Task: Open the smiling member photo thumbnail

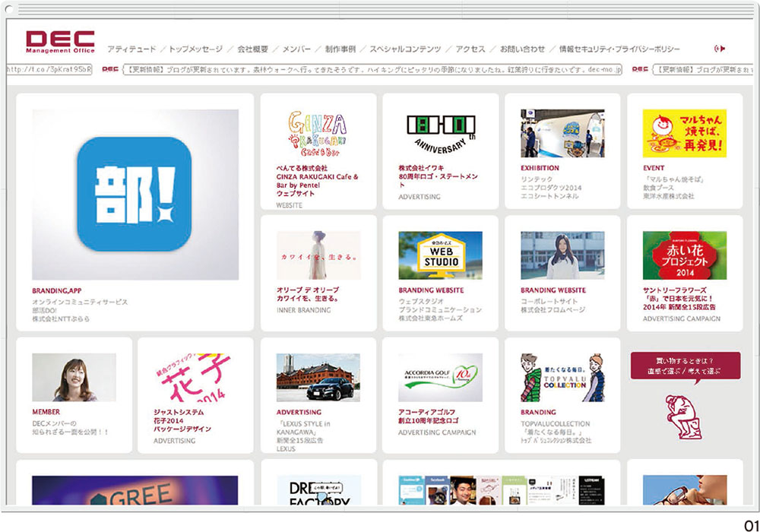Action: pos(74,378)
